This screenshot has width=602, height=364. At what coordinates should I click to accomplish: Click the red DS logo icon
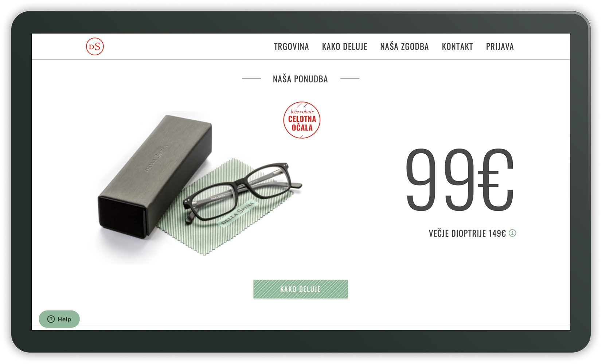(95, 46)
